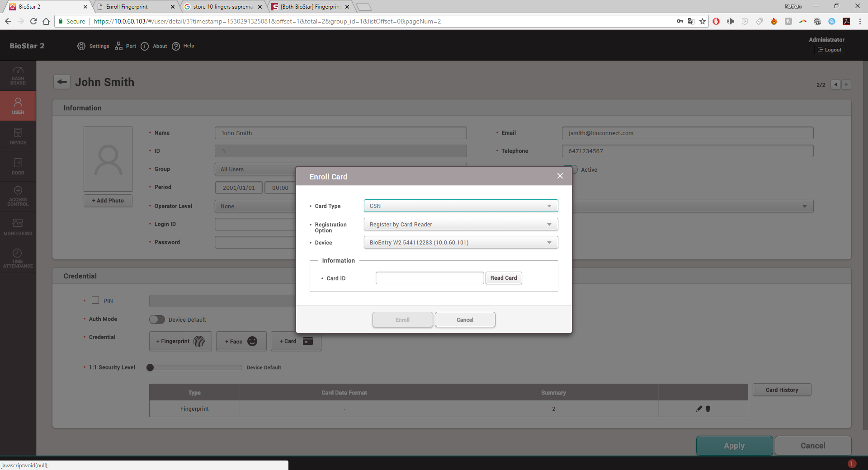Open the Card Type dropdown showing CSN
The height and width of the screenshot is (470, 868).
(460, 206)
